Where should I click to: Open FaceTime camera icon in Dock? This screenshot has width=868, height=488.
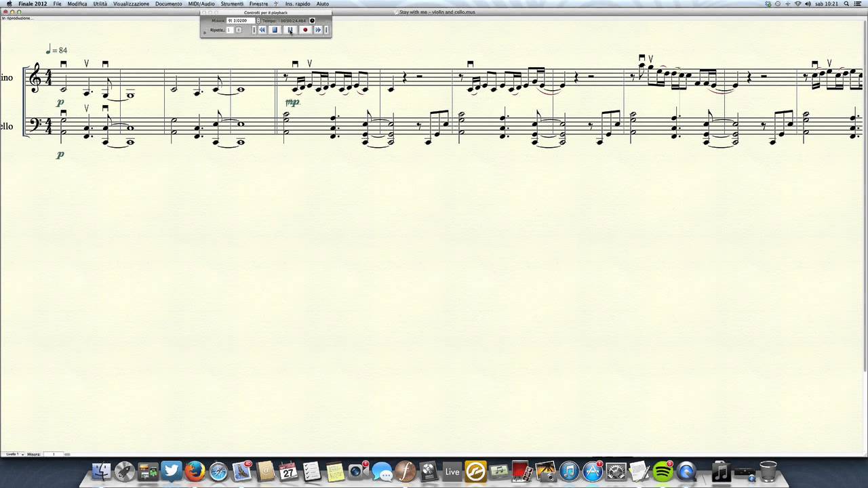click(358, 471)
